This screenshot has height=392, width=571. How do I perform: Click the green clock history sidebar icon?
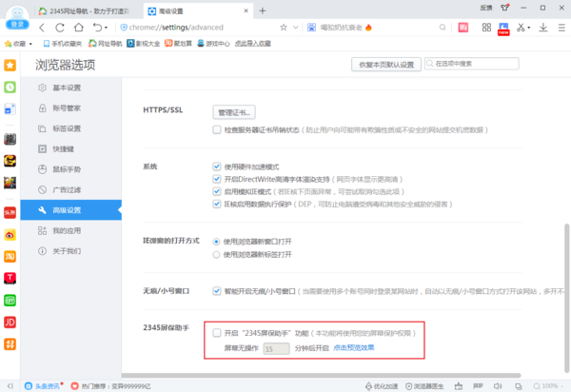click(10, 87)
